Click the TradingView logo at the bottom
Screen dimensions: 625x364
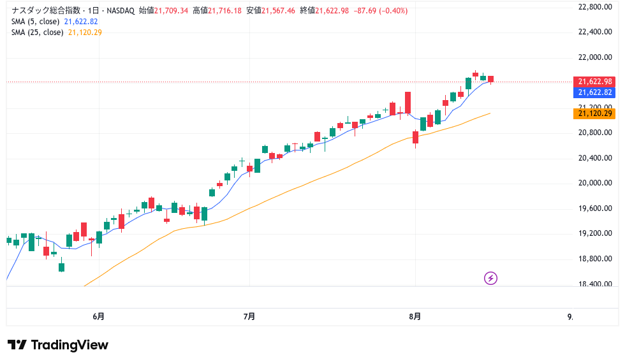point(58,344)
